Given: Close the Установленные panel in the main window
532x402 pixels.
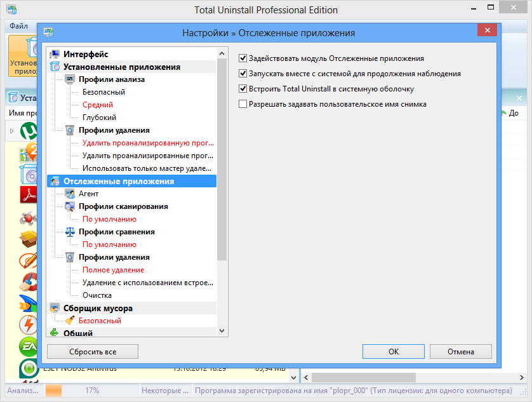Looking at the screenshot, I should [x=519, y=98].
